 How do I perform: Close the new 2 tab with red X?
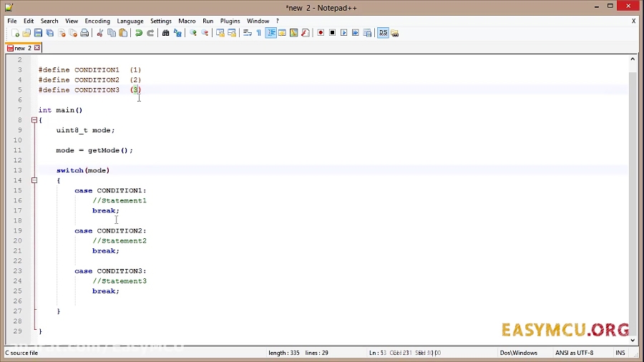(x=36, y=48)
